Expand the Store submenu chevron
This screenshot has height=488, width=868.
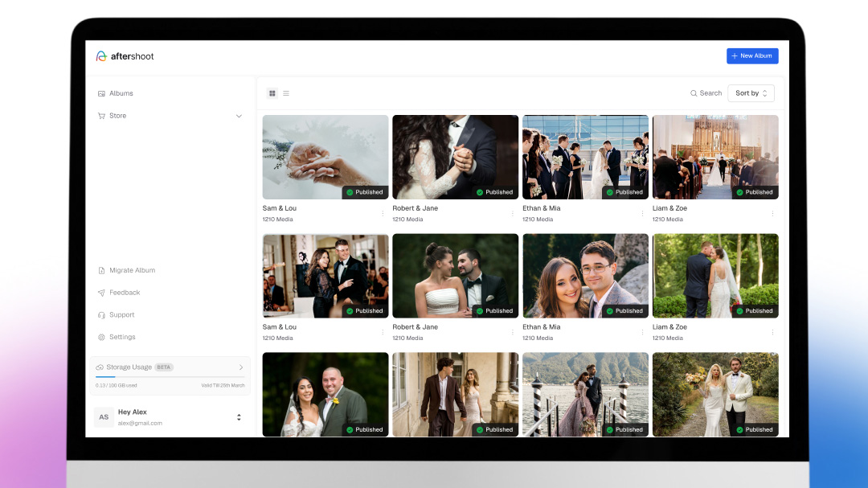(240, 116)
